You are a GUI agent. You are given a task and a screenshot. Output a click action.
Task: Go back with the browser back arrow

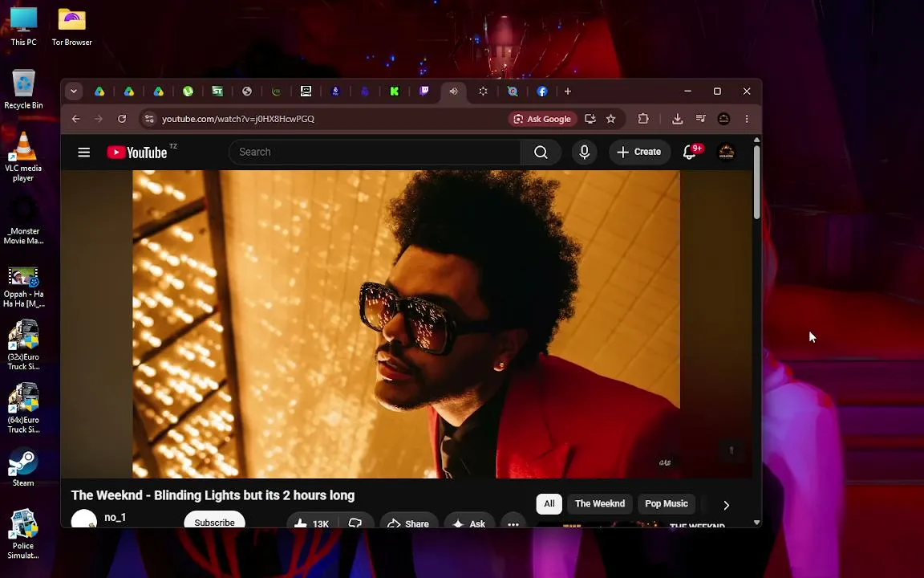coord(76,119)
